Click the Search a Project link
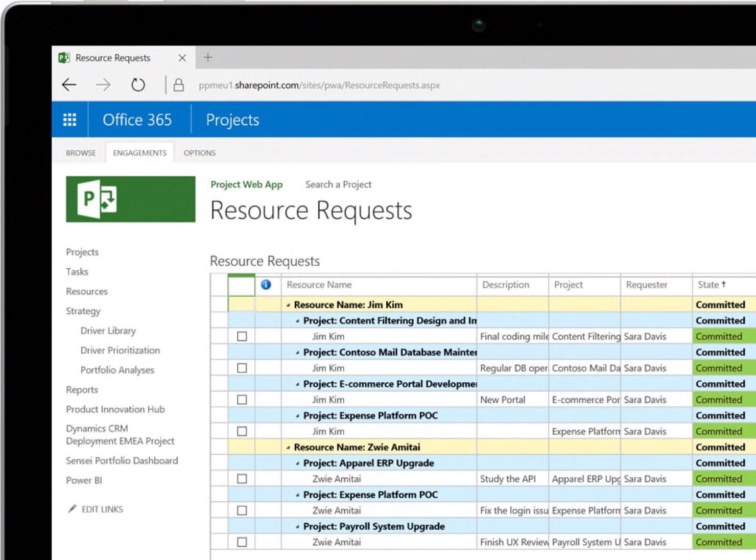Screen dimensions: 756x560 [x=338, y=184]
